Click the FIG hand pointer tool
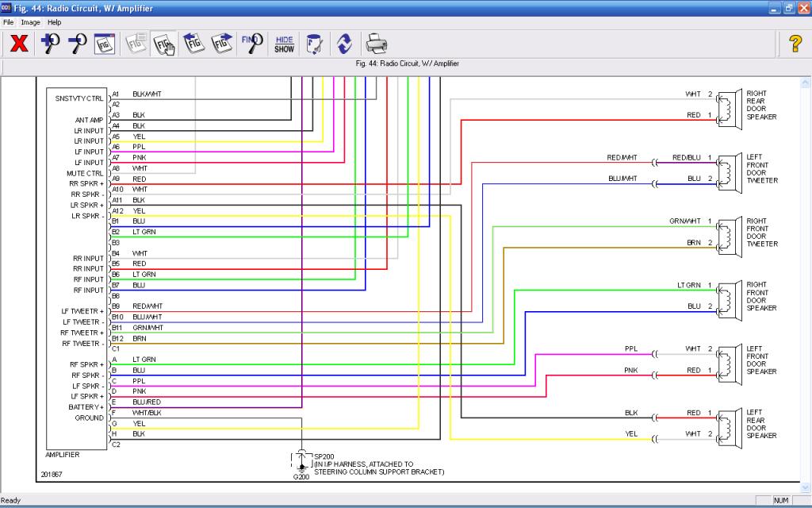Viewport: 812px width, 508px height. (163, 44)
